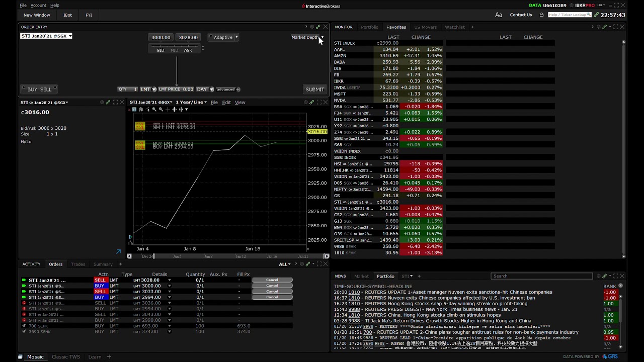Open the quote panel gear icon for STI
Image resolution: width=644 pixels, height=362 pixels.
pos(102,102)
